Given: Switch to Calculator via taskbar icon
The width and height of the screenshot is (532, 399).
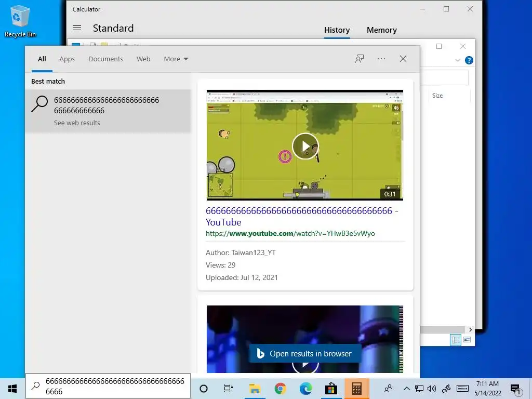Looking at the screenshot, I should [x=356, y=389].
